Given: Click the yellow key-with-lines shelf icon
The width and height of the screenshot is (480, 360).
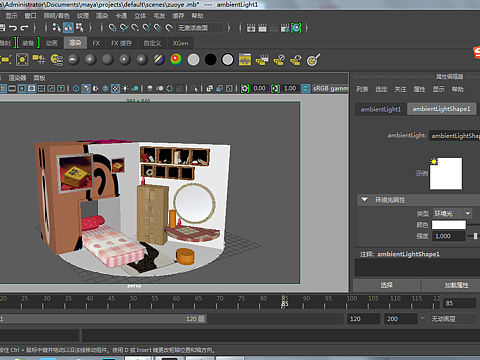Looking at the screenshot, I should (x=57, y=60).
